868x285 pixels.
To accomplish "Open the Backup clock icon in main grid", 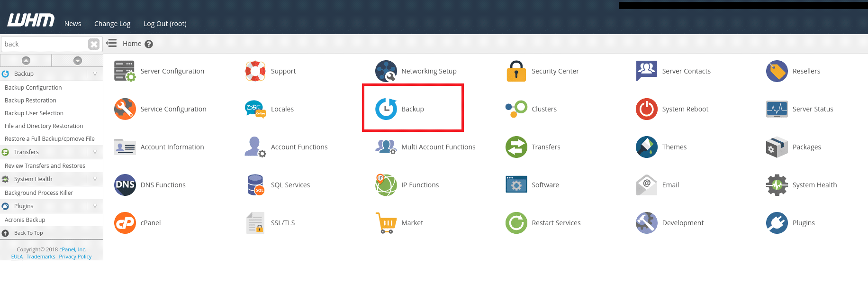I will click(x=386, y=109).
